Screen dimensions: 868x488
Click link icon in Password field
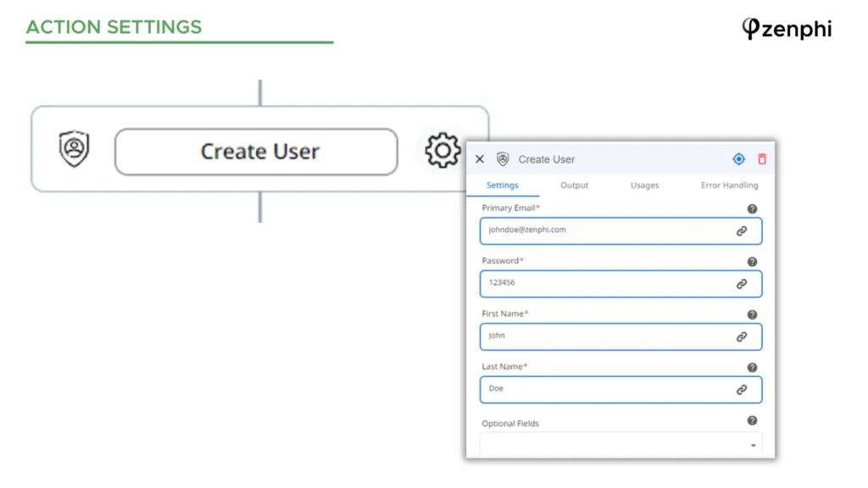coord(742,284)
